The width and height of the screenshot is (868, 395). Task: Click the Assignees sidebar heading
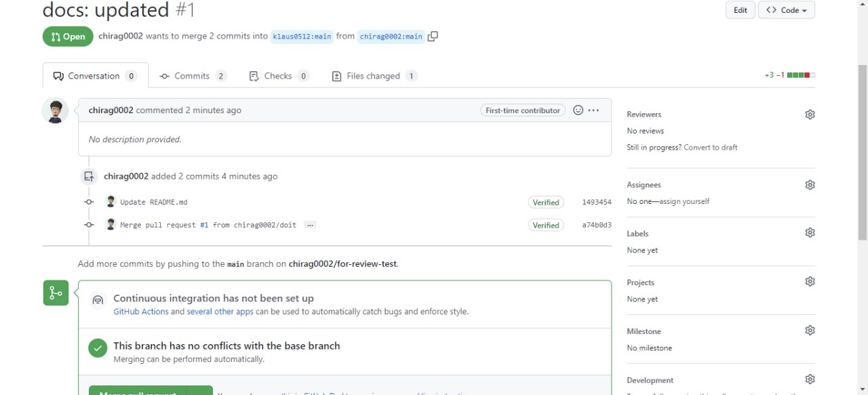coord(644,185)
